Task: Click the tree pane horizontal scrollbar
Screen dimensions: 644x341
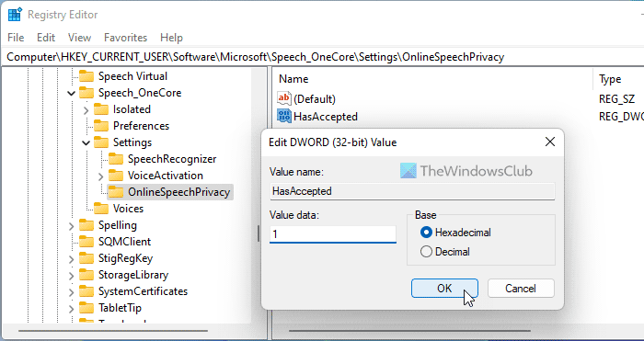Action: click(113, 331)
